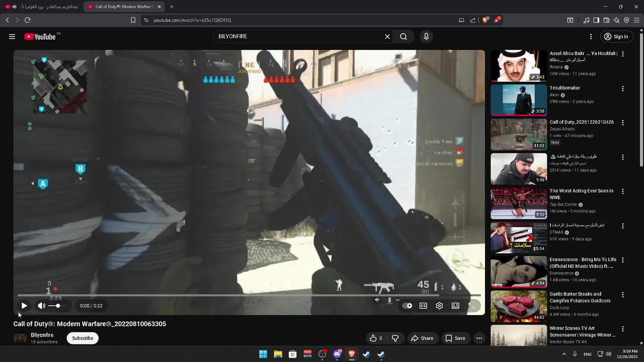
Task: Open a new browser tab
Action: [172, 7]
